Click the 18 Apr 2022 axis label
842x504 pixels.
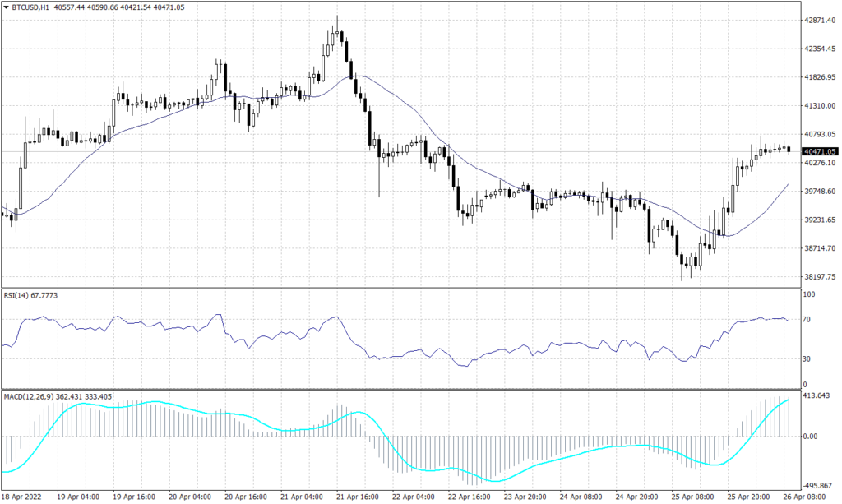click(x=23, y=497)
